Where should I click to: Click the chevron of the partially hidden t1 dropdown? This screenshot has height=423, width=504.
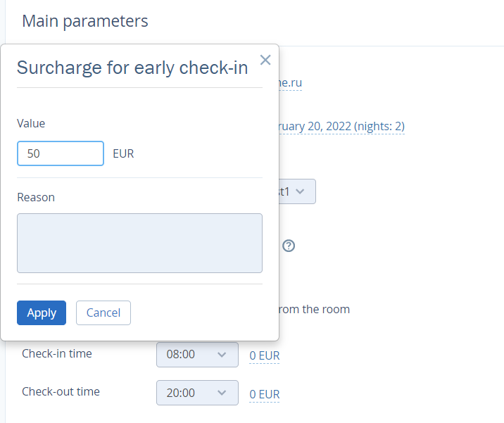300,191
